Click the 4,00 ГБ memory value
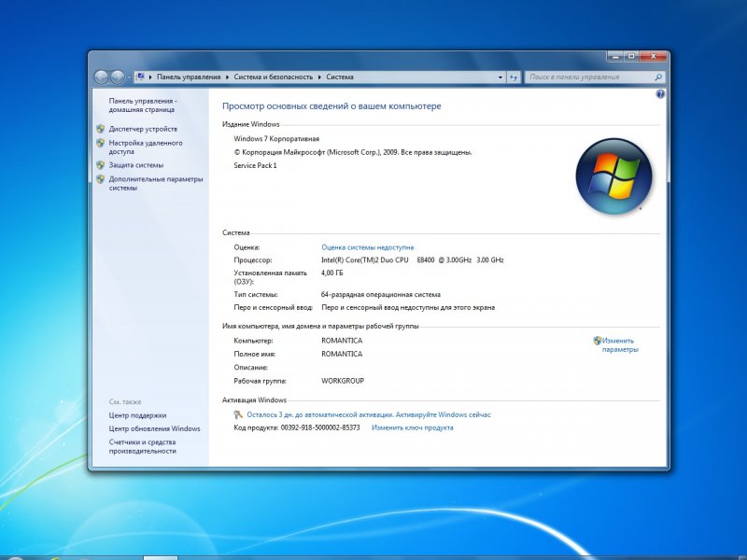The image size is (747, 560). coord(331,273)
